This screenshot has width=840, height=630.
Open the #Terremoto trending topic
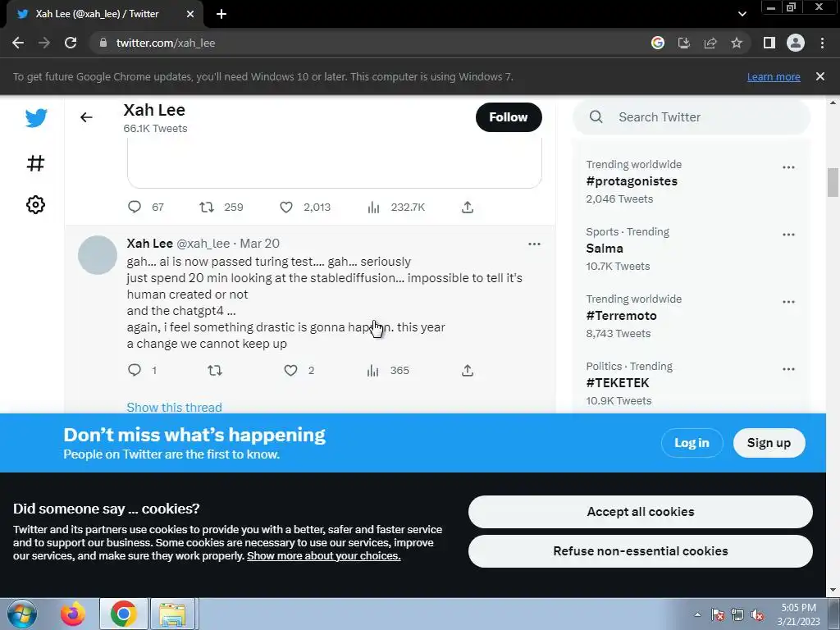click(x=622, y=316)
